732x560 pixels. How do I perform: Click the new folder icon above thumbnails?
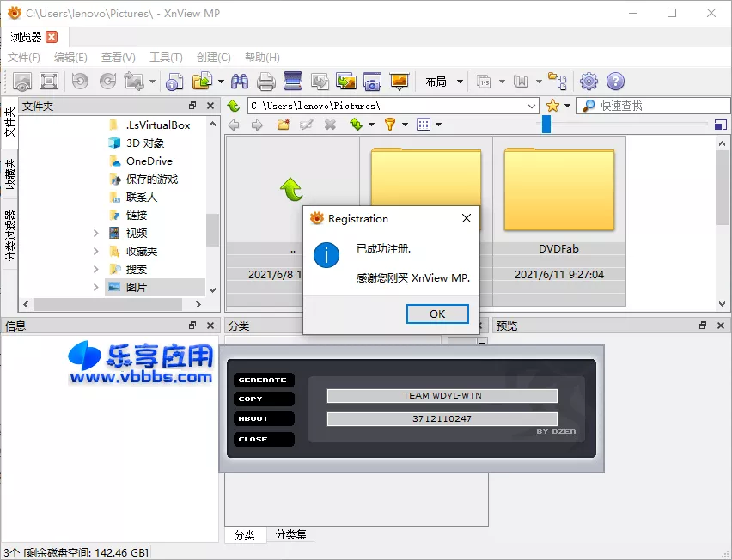tap(283, 125)
